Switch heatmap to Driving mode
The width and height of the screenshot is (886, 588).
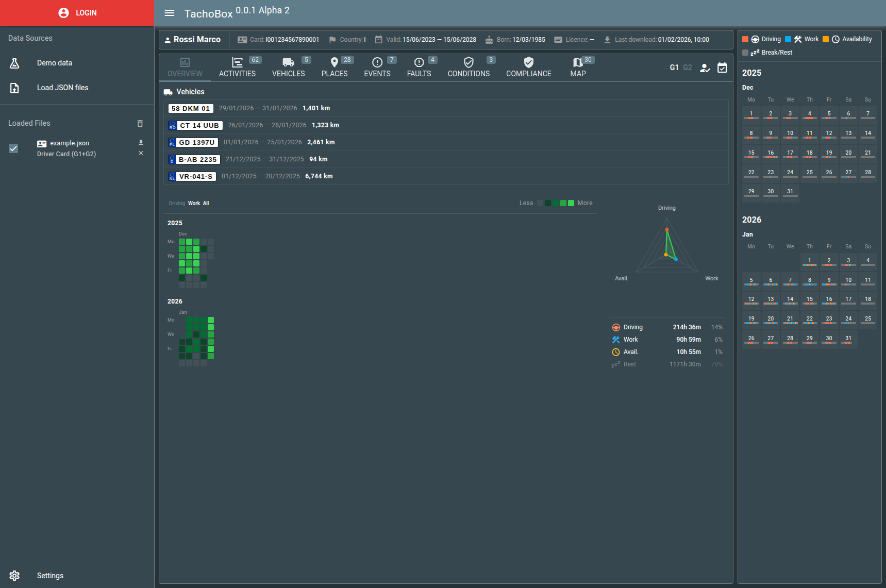pos(177,204)
